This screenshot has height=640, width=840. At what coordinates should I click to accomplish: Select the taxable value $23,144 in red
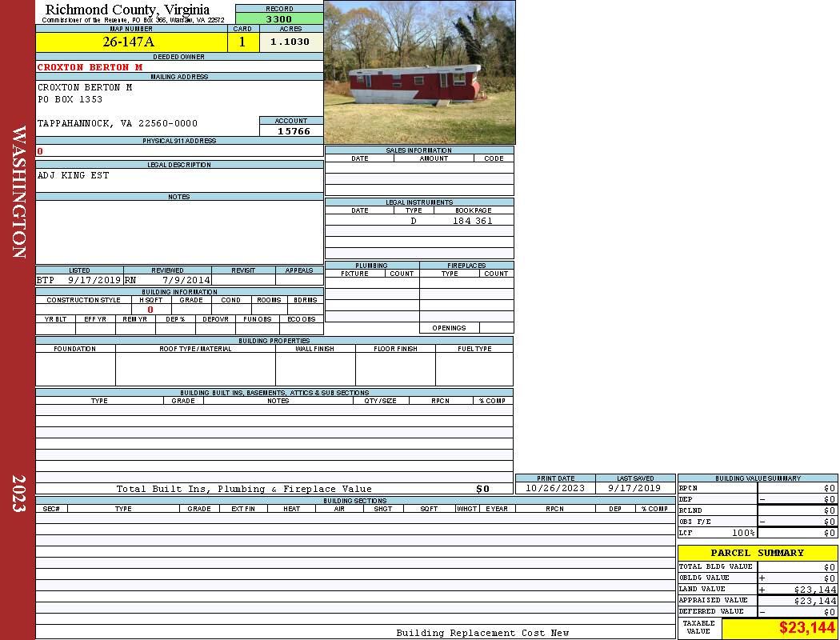tap(807, 628)
